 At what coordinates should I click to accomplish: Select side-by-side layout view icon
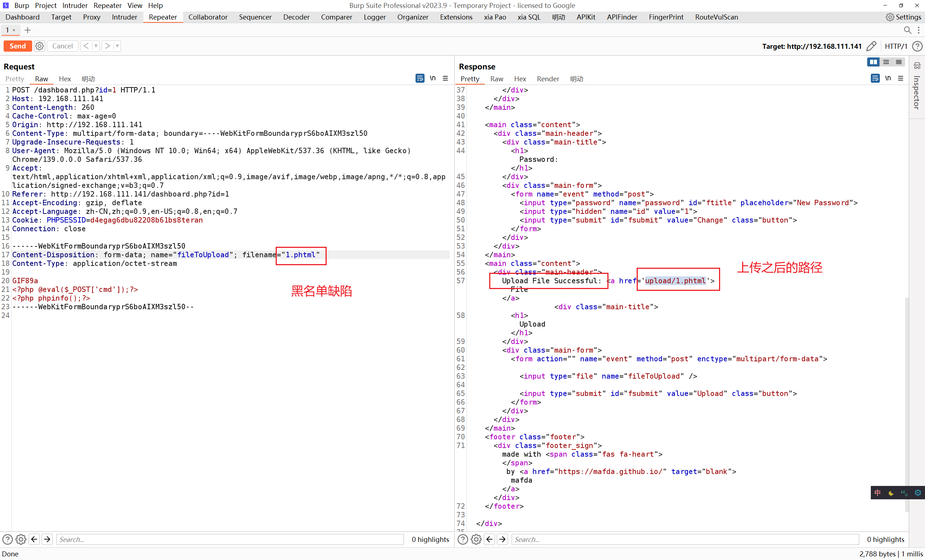point(873,62)
